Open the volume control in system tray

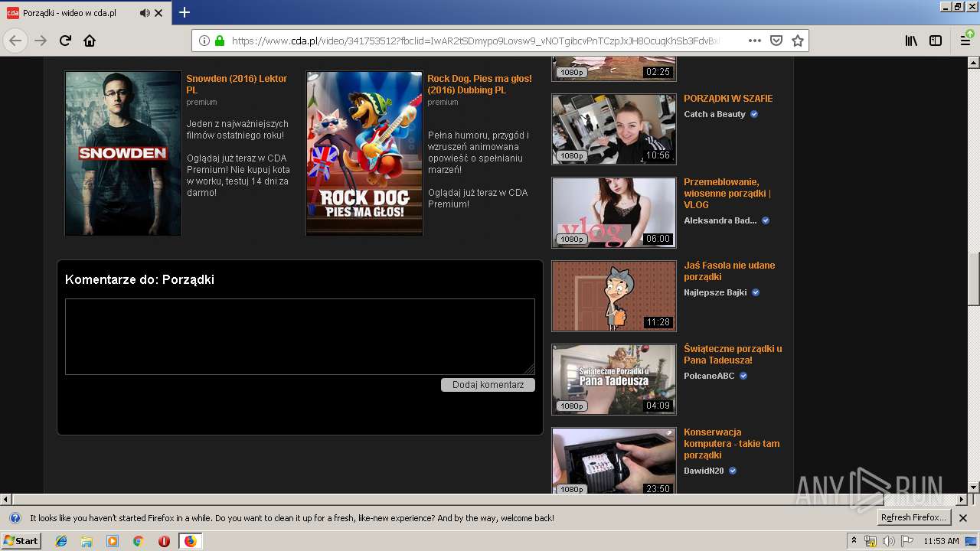pyautogui.click(x=888, y=541)
